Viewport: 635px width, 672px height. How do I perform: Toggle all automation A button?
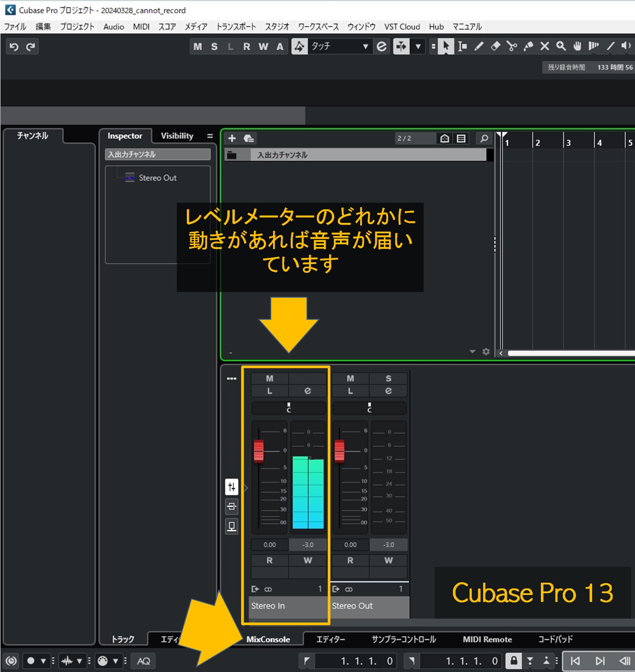[x=280, y=46]
